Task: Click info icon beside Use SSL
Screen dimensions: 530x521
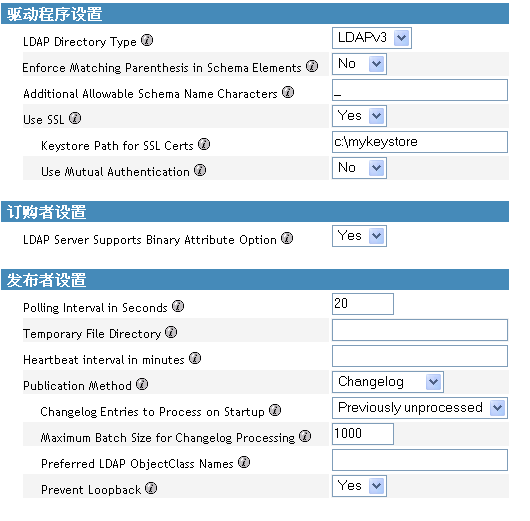Action: pos(75,118)
